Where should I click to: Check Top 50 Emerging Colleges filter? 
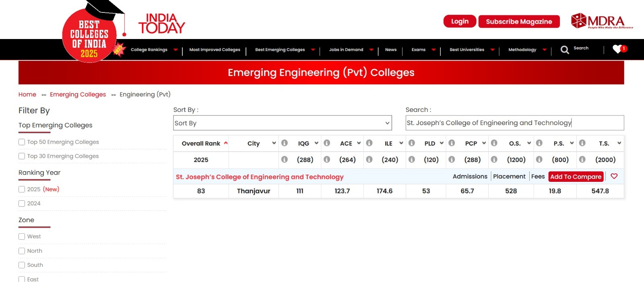click(22, 142)
